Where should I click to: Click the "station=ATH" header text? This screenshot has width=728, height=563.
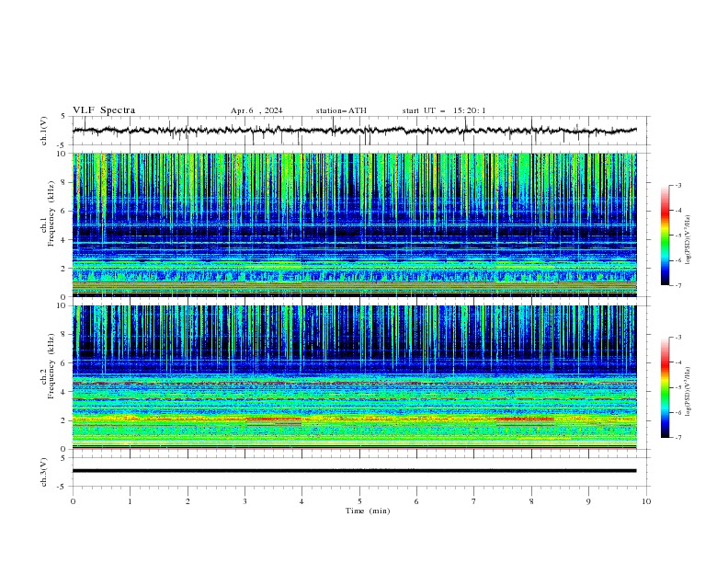pos(341,110)
